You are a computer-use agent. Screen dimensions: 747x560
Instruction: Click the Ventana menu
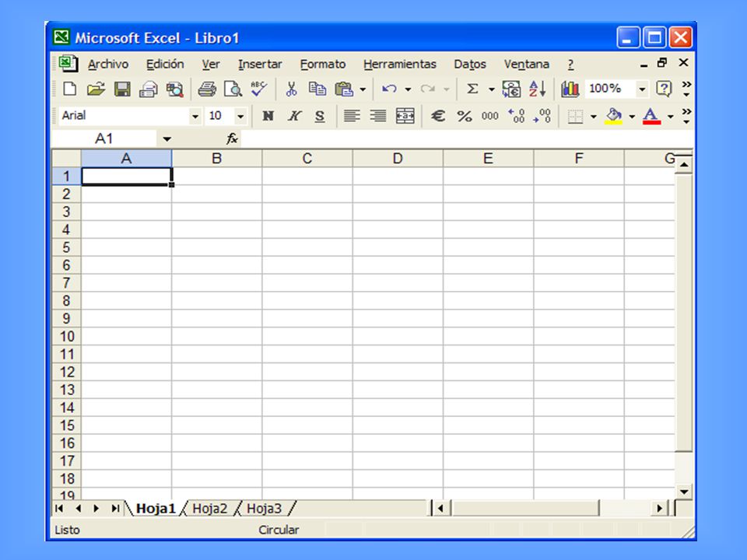point(527,65)
